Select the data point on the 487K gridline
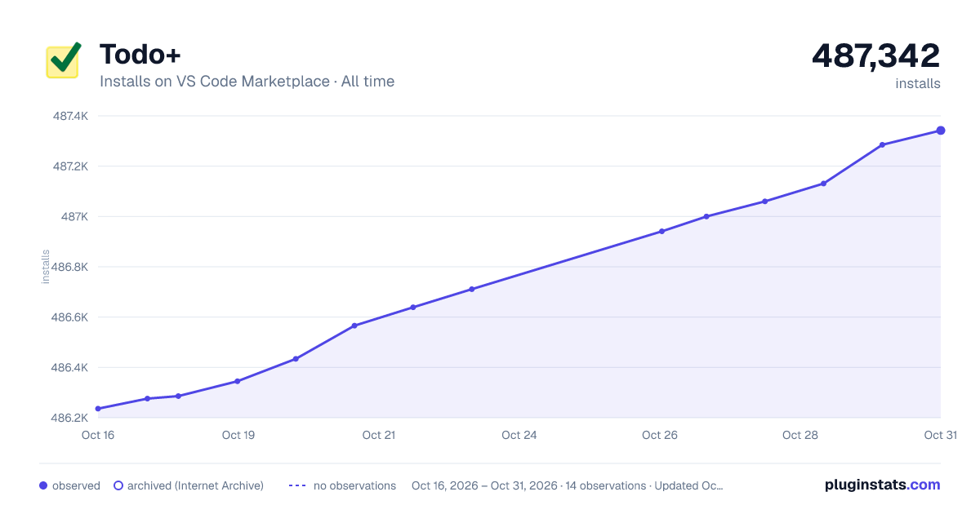 tap(706, 216)
